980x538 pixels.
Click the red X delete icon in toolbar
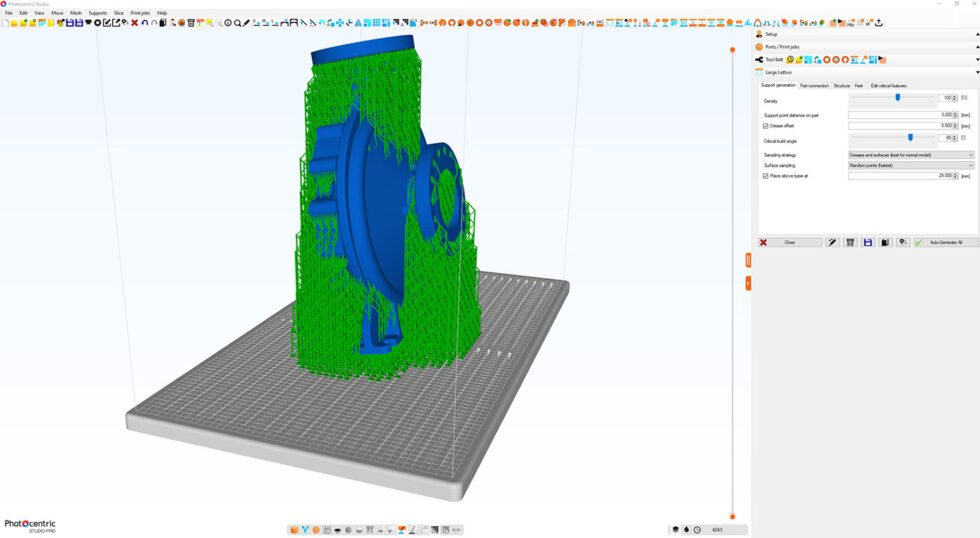[x=134, y=23]
